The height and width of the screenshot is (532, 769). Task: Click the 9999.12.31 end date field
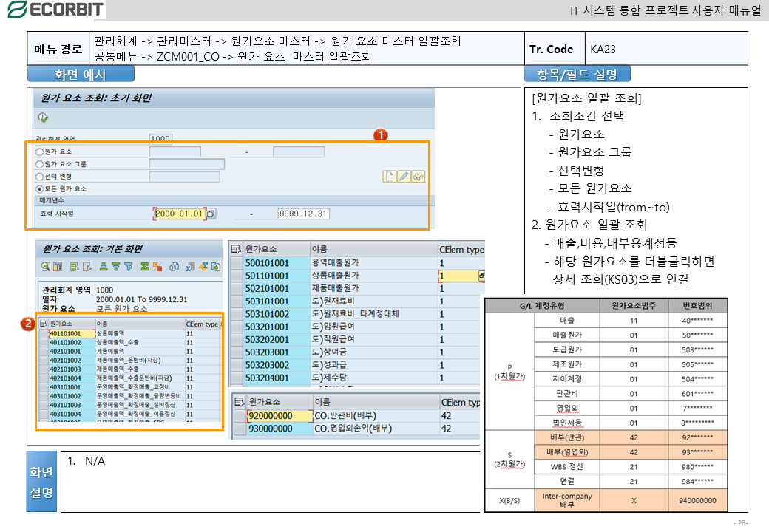coord(303,214)
